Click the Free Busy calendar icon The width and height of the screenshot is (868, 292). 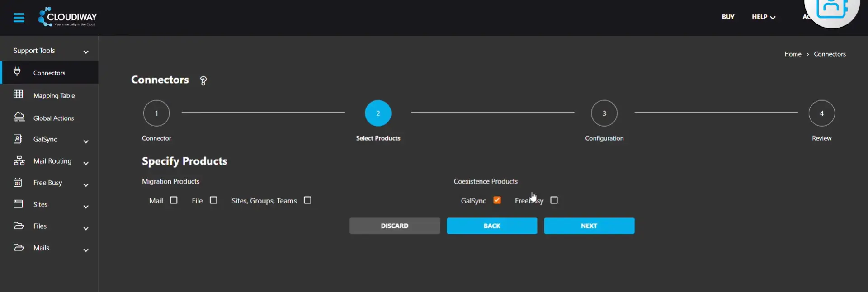coord(18,182)
